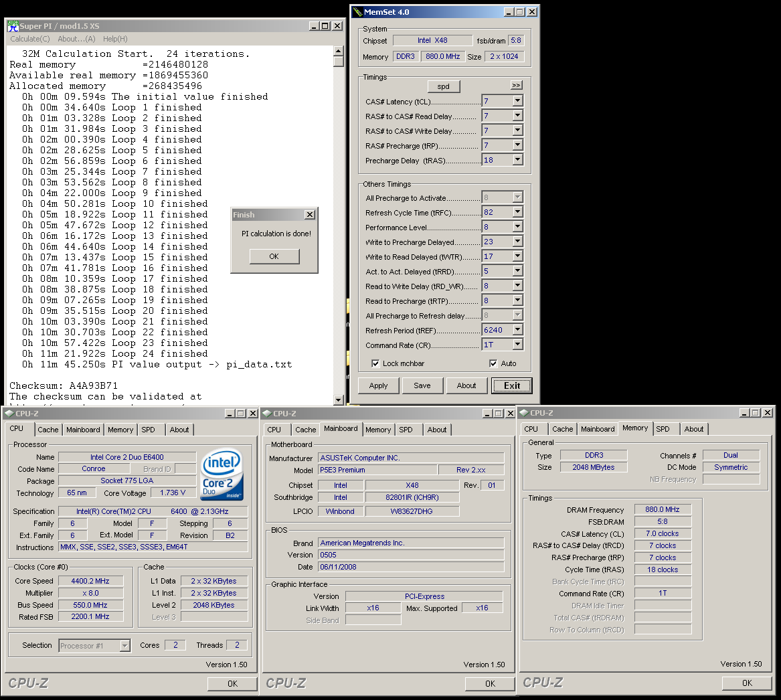Open the CAS# Latency (tCL) dropdown

pyautogui.click(x=517, y=101)
